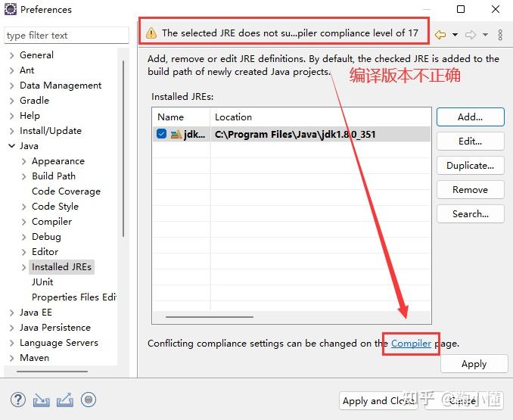
Task: Open the three-dot view menu icon
Action: coord(500,35)
